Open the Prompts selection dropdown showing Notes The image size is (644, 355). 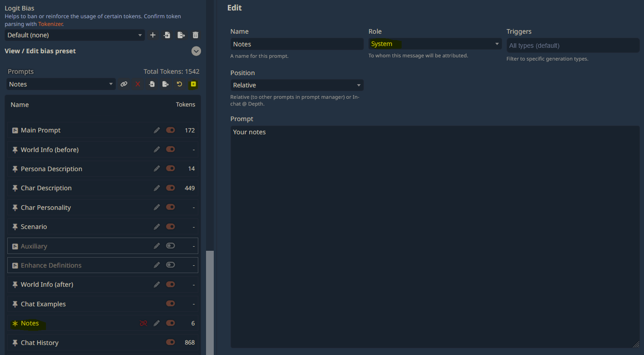(x=61, y=84)
